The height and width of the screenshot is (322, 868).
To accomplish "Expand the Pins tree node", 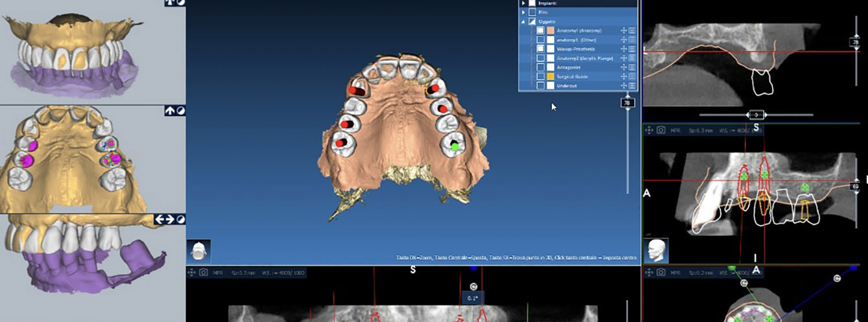I will 523,12.
